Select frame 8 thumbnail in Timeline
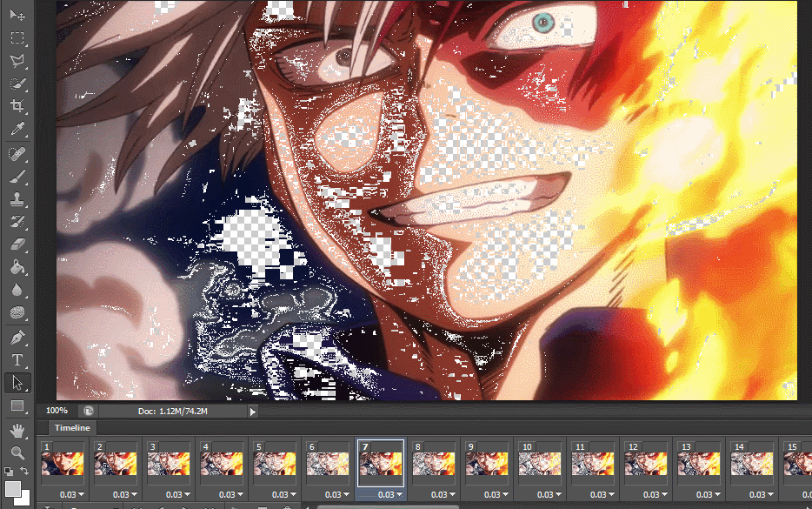Image resolution: width=812 pixels, height=509 pixels. [x=434, y=464]
